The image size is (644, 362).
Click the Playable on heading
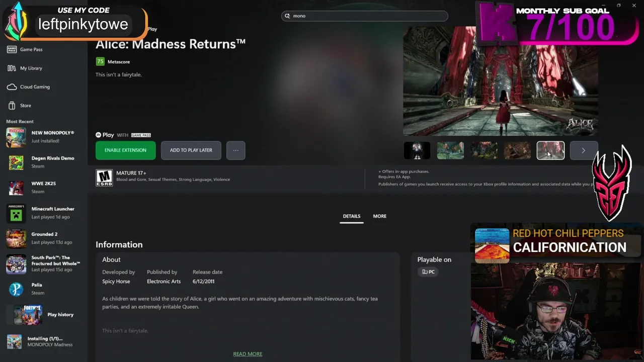pyautogui.click(x=434, y=260)
